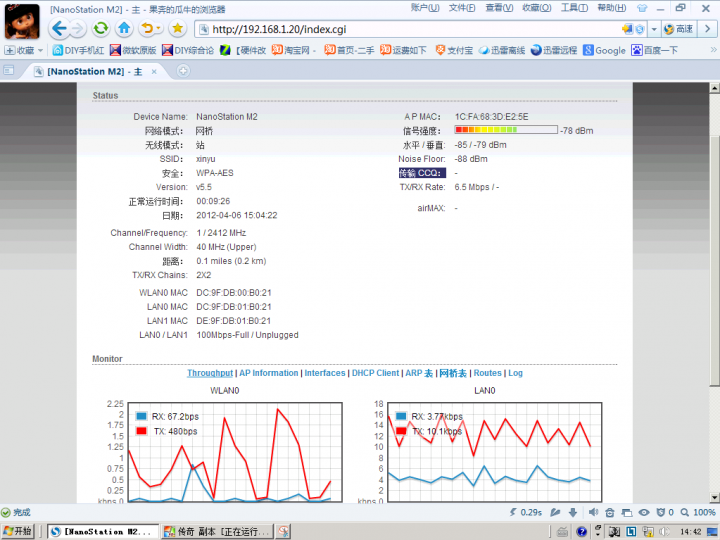The width and height of the screenshot is (720, 540).
Task: Open the 账户(U) menu
Action: [425, 8]
